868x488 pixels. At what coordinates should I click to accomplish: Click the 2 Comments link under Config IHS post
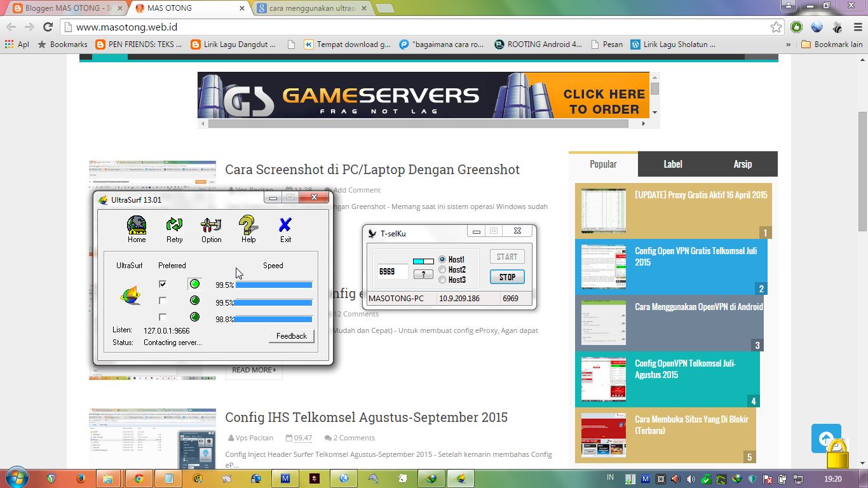pyautogui.click(x=354, y=438)
